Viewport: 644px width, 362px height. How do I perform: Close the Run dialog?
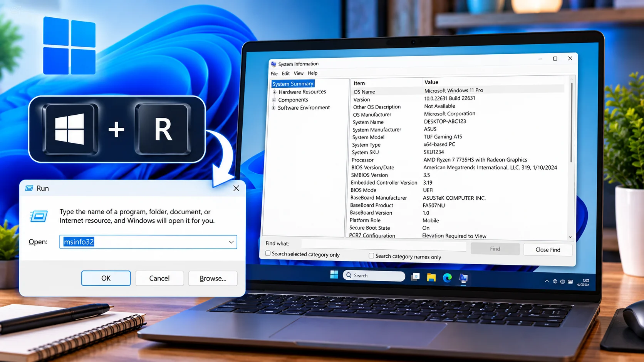click(236, 188)
